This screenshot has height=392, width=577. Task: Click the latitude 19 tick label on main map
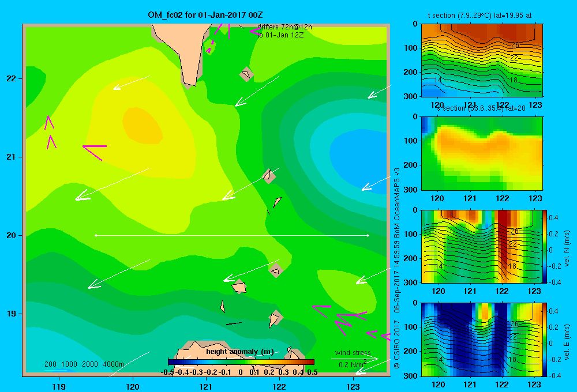[x=12, y=314]
